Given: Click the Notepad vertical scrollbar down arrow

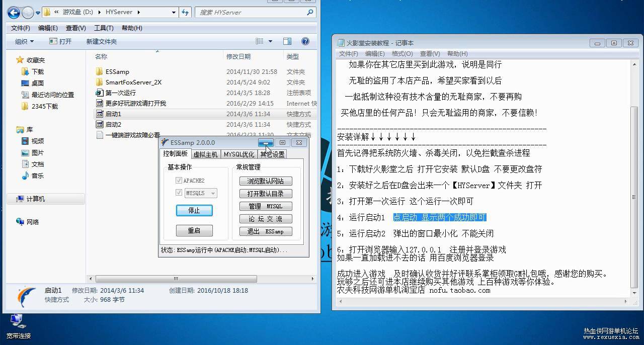Looking at the screenshot, I should click(x=634, y=293).
